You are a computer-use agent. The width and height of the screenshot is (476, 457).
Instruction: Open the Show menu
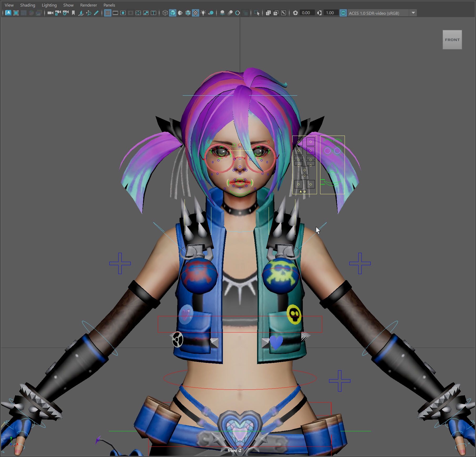[x=68, y=5]
